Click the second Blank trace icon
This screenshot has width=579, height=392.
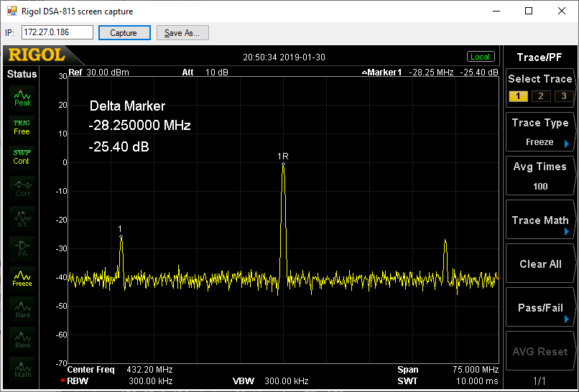22,339
